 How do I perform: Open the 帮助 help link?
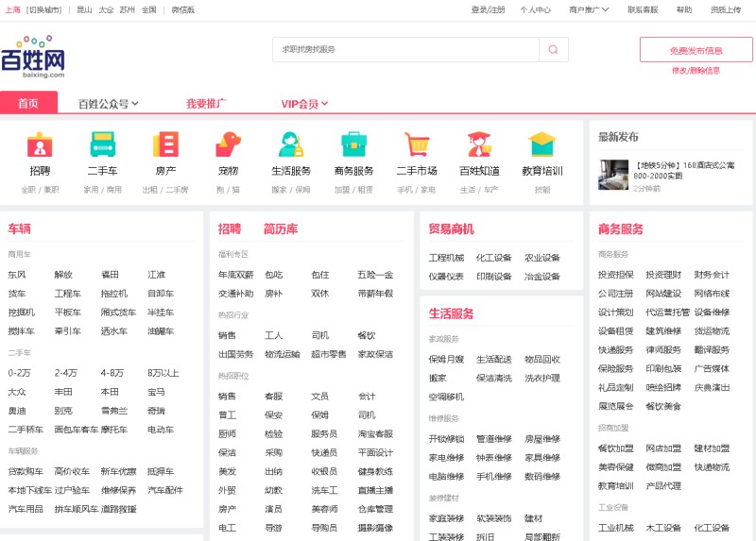pyautogui.click(x=684, y=9)
